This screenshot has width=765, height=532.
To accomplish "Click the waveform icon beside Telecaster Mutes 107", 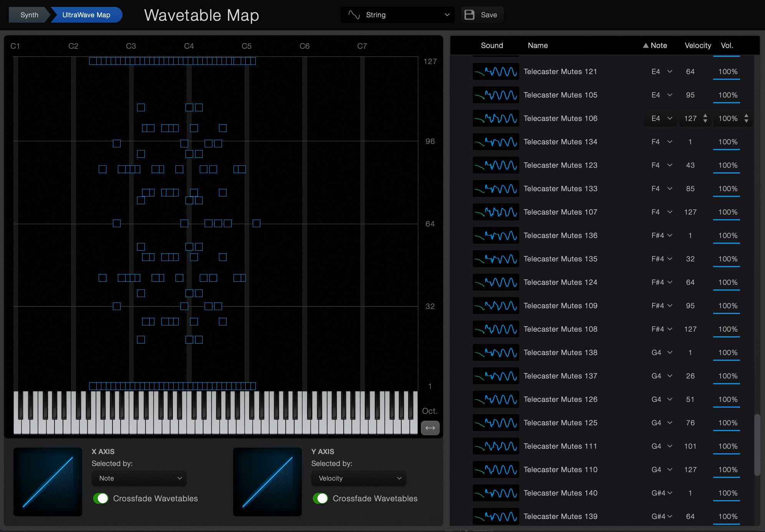I will [x=495, y=212].
